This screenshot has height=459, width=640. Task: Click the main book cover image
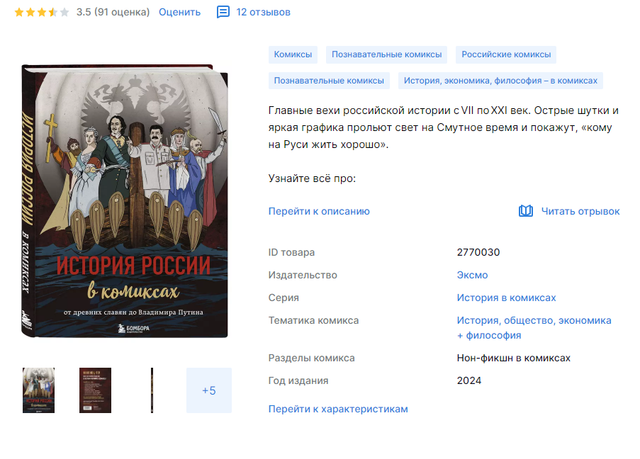coord(125,201)
